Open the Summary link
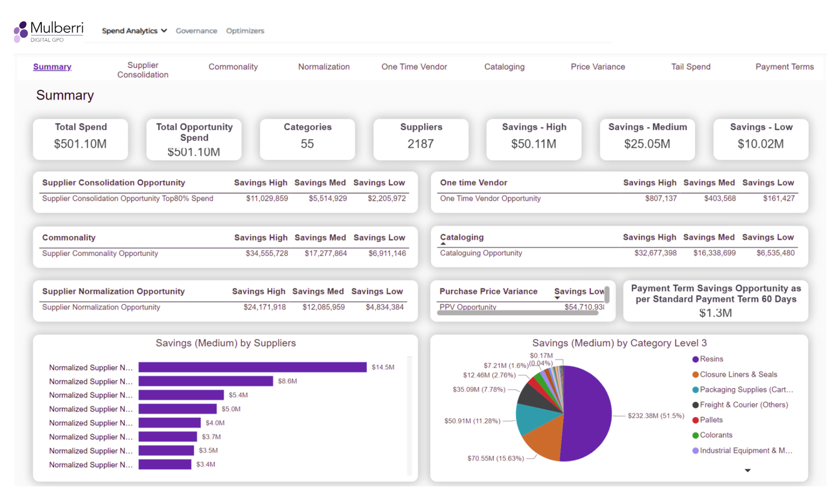This screenshot has height=504, width=840. tap(52, 67)
